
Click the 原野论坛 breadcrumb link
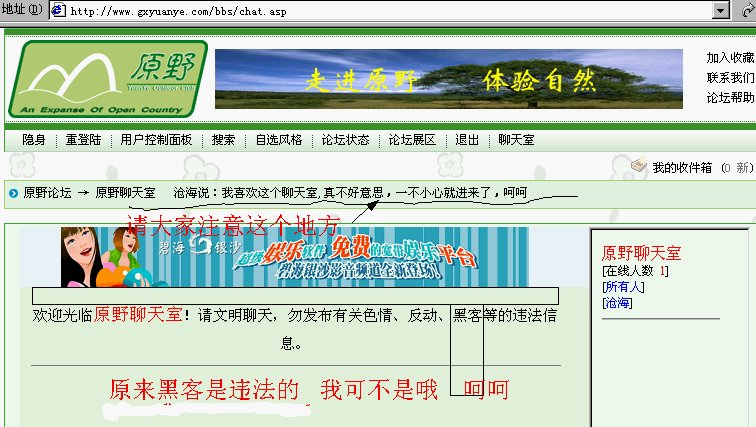click(x=47, y=193)
